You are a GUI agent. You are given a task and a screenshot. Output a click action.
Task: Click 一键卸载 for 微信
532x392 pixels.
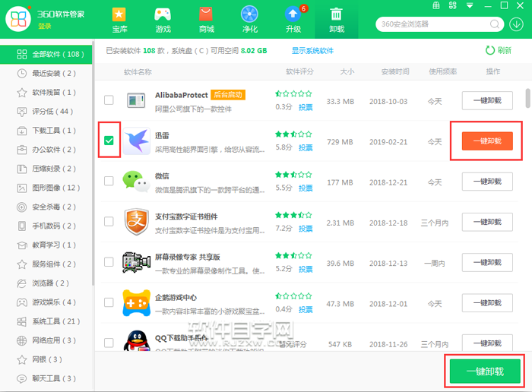click(x=487, y=182)
